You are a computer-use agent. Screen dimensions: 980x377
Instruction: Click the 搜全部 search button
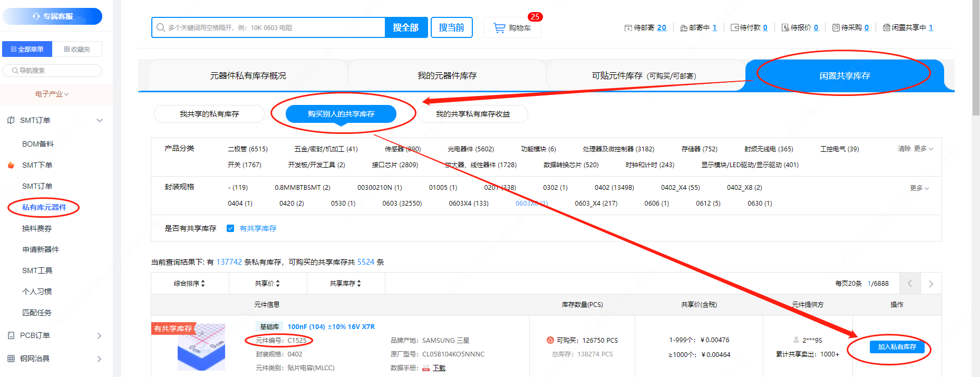click(x=405, y=27)
